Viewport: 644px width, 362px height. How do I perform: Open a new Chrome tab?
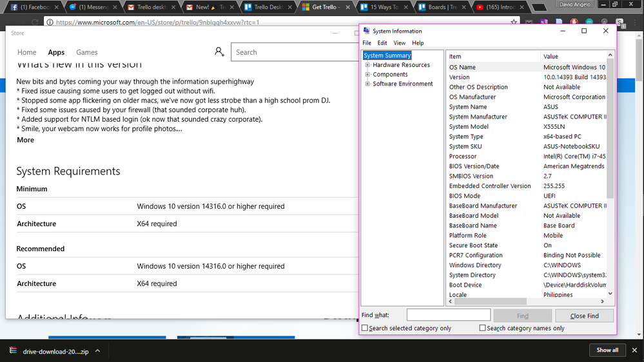click(x=539, y=7)
